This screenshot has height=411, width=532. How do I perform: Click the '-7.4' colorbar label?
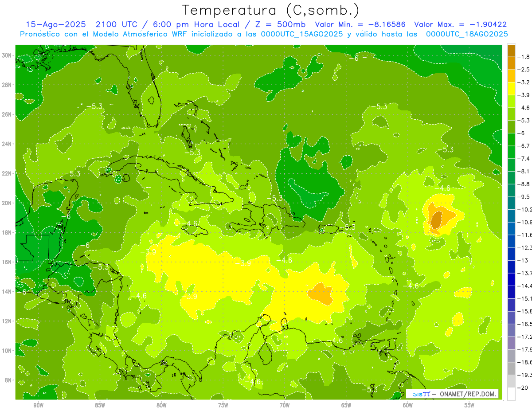(x=524, y=159)
